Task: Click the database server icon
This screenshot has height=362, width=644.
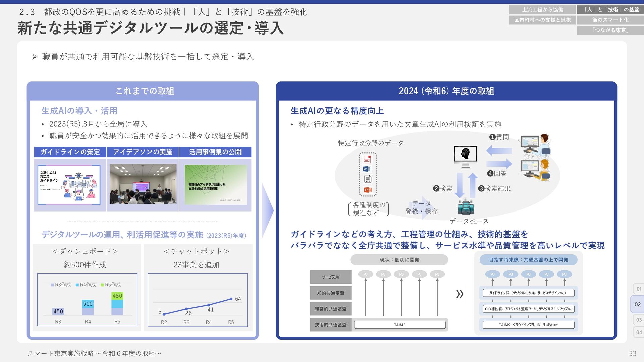Action: point(466,207)
